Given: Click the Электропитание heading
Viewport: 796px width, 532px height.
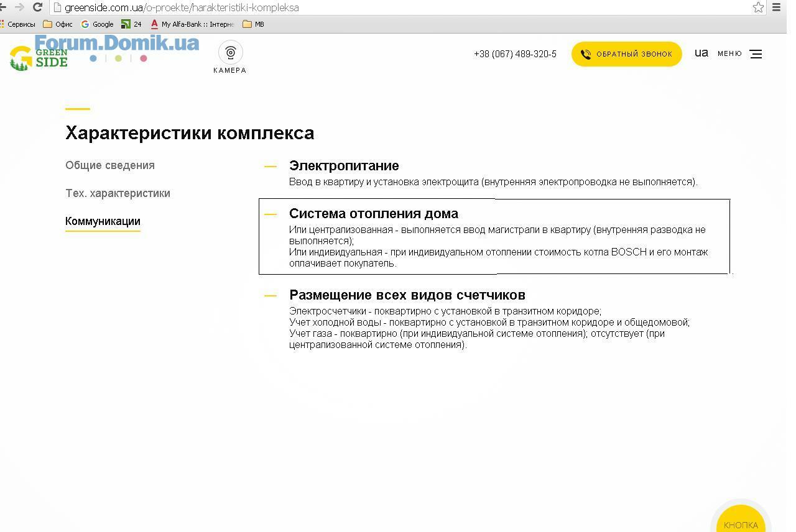Looking at the screenshot, I should coord(344,166).
